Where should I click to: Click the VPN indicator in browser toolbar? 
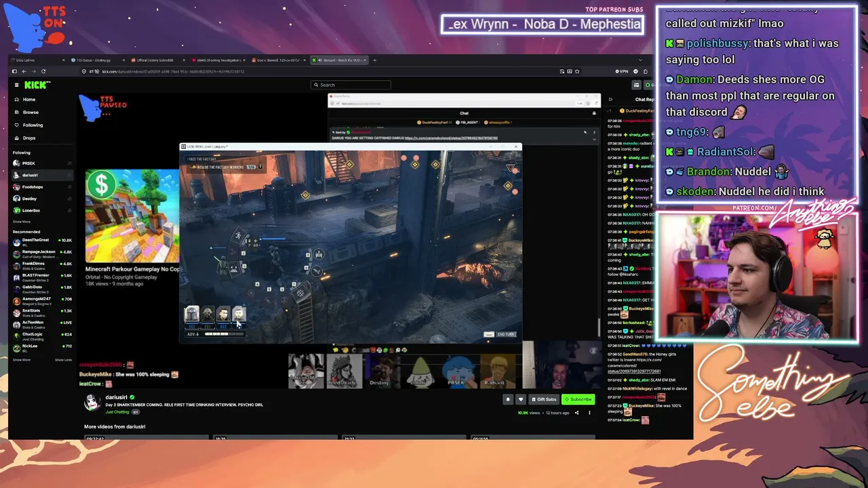pos(622,71)
